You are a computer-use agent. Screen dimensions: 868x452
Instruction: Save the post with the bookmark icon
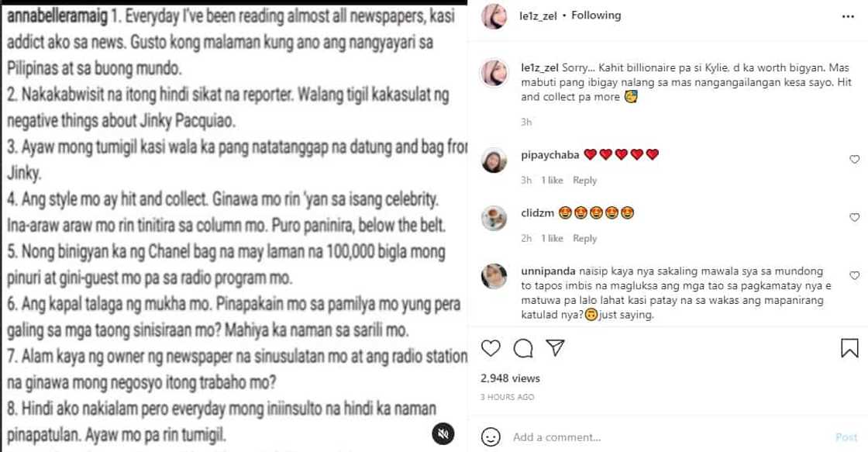[x=849, y=348]
